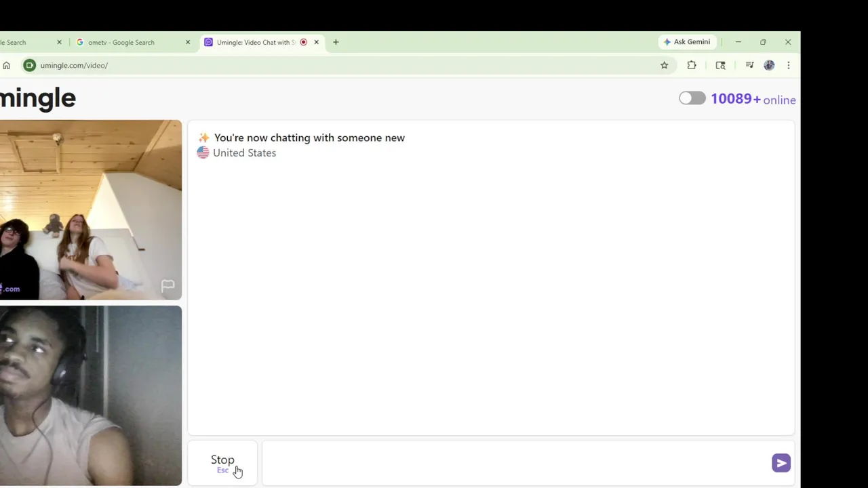Click the Google Lens search icon
Screen dimensions: 868x488
pyautogui.click(x=720, y=65)
